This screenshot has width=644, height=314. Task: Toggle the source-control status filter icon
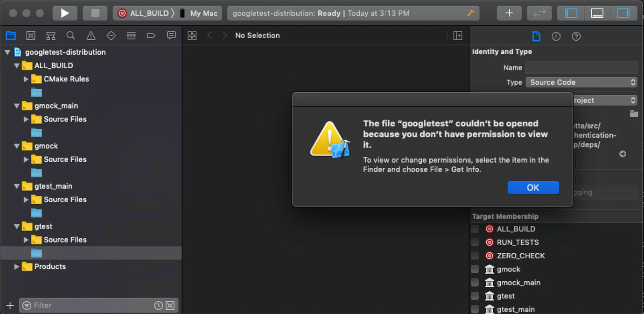[170, 306]
